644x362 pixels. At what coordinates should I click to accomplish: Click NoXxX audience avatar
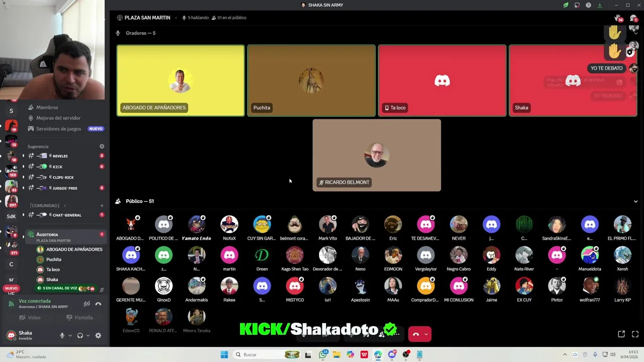coord(229,224)
